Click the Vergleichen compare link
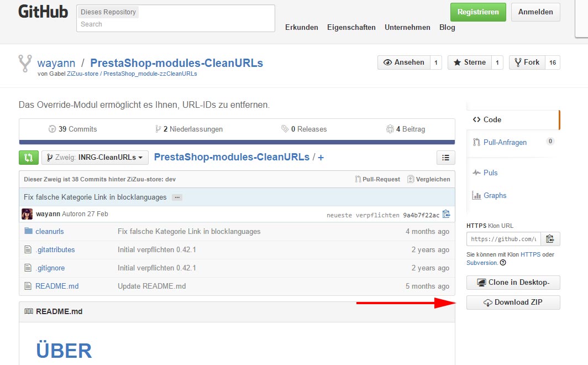This screenshot has width=588, height=365. pyautogui.click(x=429, y=179)
